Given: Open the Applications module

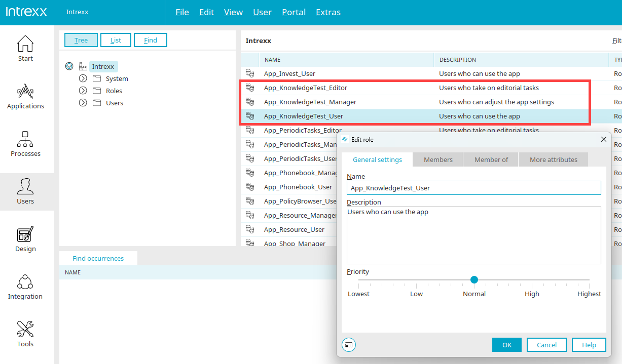Looking at the screenshot, I should 25,96.
